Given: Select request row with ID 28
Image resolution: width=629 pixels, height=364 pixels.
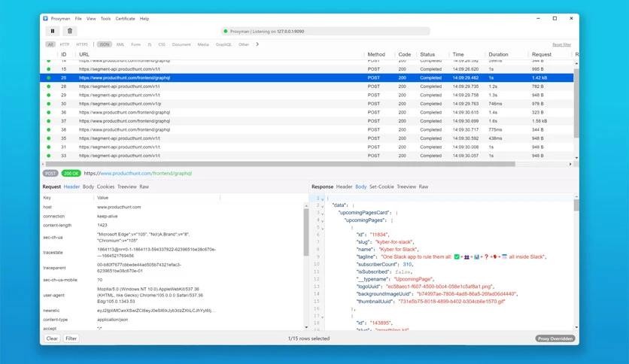Looking at the screenshot, I should coord(307,86).
